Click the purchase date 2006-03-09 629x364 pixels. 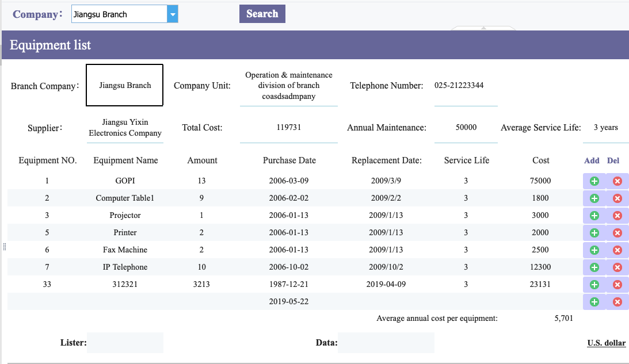[x=289, y=181]
